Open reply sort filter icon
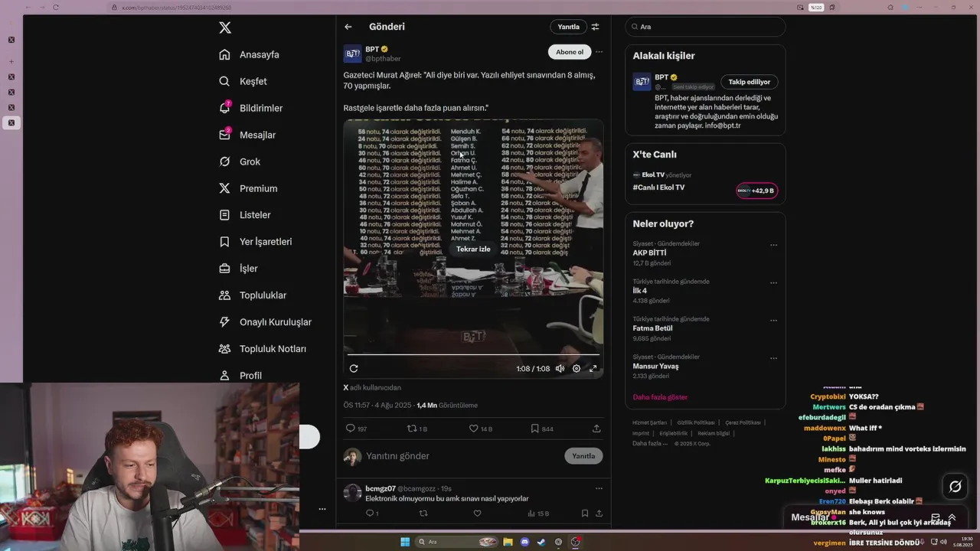The image size is (980, 551). point(595,27)
